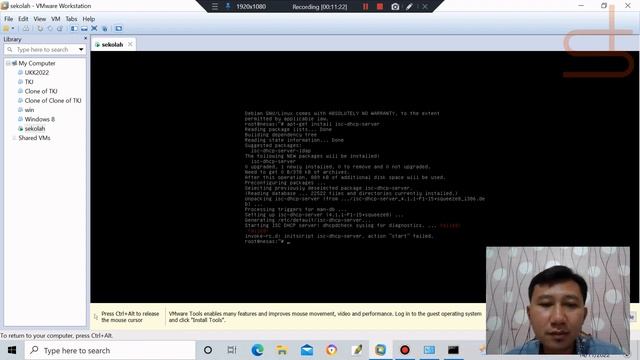Open Cortana from the taskbar

[208, 350]
